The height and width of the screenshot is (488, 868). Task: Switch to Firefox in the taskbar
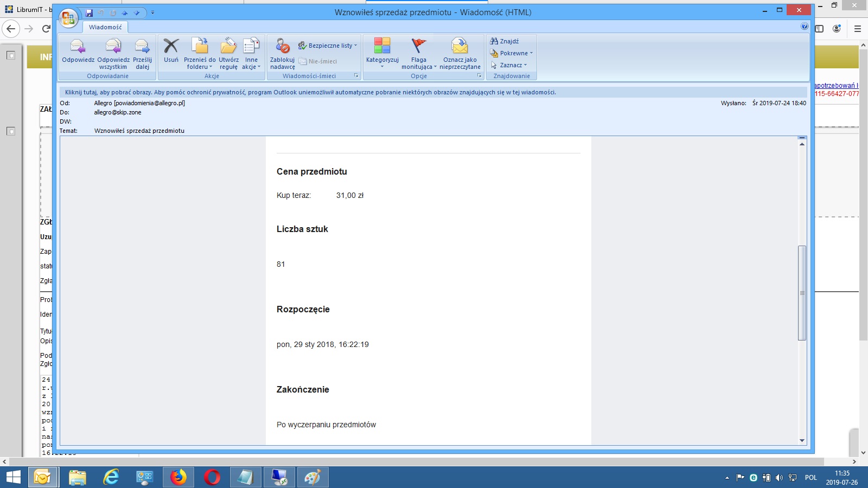click(x=178, y=477)
